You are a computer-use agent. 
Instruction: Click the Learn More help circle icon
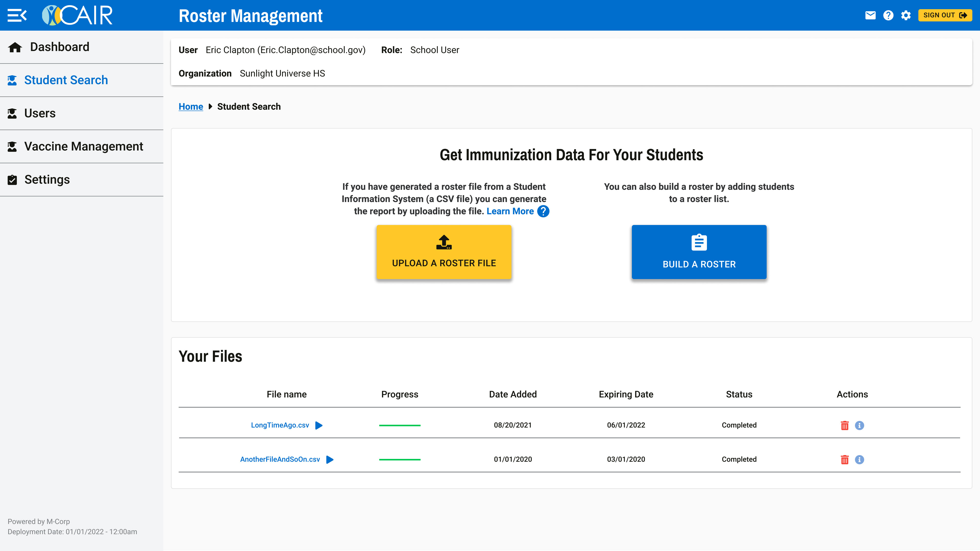[x=543, y=211]
